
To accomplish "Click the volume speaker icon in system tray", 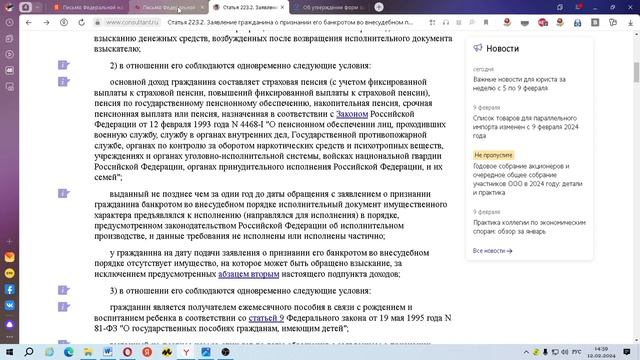I will pos(565,352).
